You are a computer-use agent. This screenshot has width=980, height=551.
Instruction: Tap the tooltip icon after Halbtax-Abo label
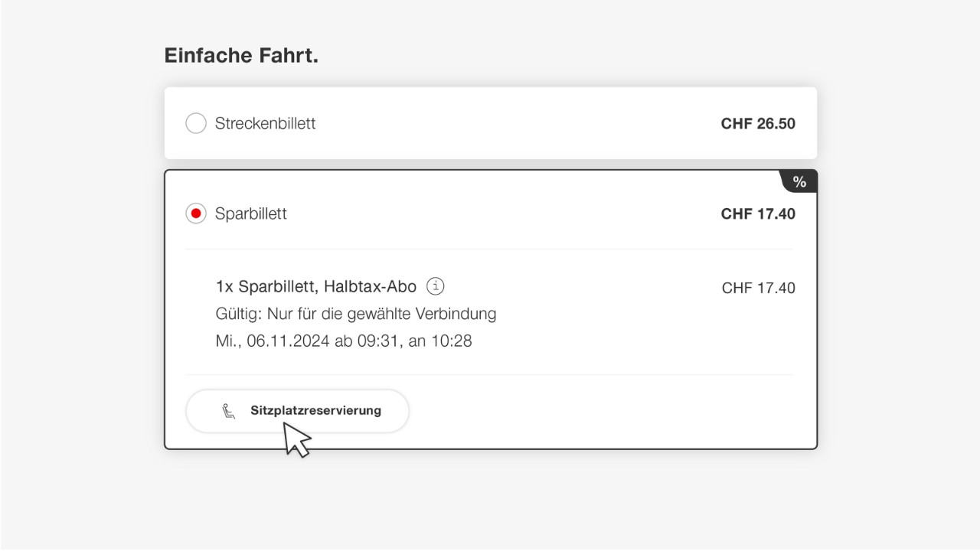pyautogui.click(x=435, y=285)
